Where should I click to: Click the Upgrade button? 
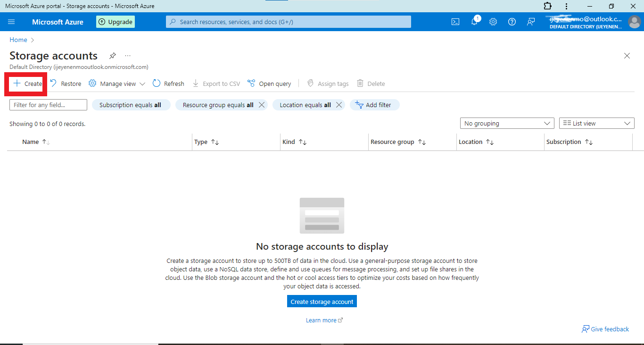tap(116, 22)
